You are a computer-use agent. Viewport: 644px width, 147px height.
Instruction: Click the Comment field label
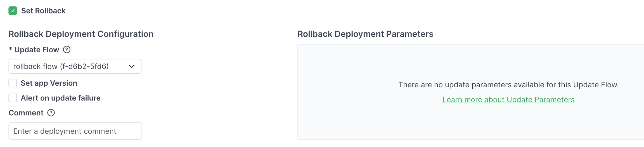pyautogui.click(x=26, y=113)
